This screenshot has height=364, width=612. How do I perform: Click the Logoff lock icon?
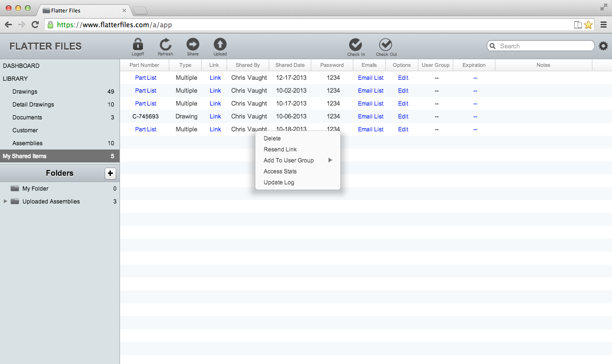click(x=138, y=44)
